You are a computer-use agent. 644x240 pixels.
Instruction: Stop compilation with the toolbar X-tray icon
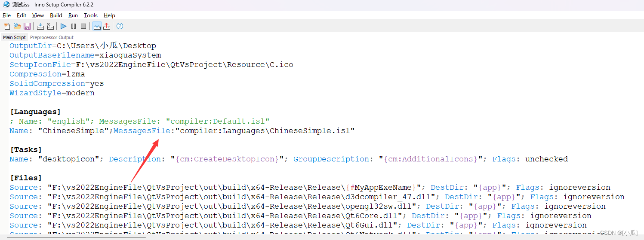[50, 26]
